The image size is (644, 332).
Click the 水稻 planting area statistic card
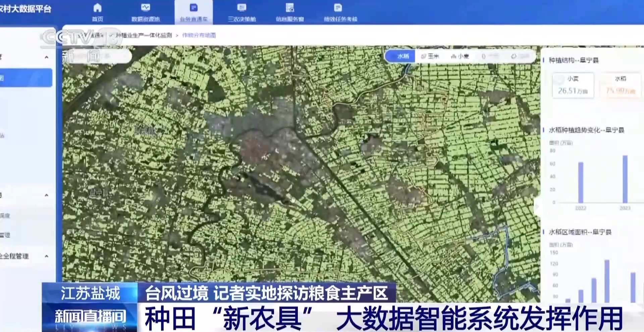[620, 85]
